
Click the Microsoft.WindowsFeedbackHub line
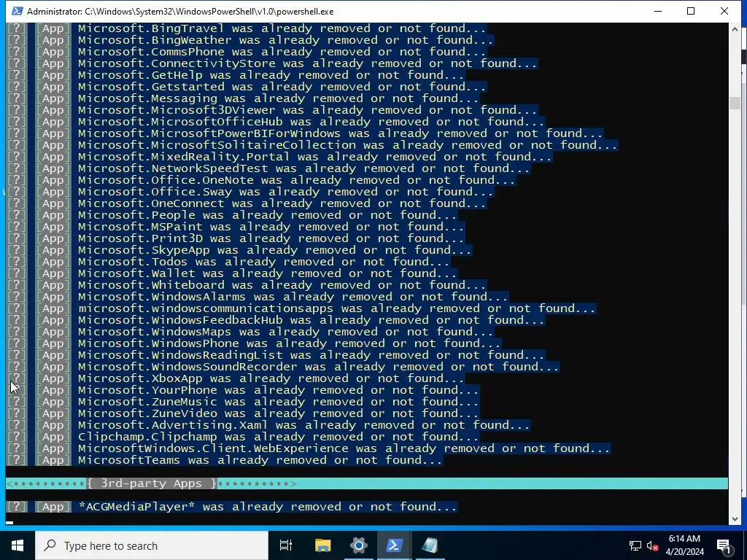click(x=276, y=320)
